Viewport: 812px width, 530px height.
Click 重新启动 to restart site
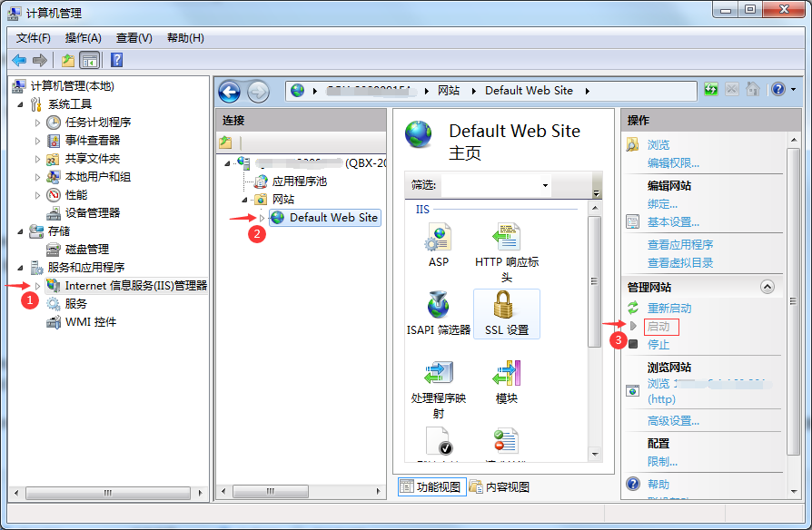click(x=669, y=309)
